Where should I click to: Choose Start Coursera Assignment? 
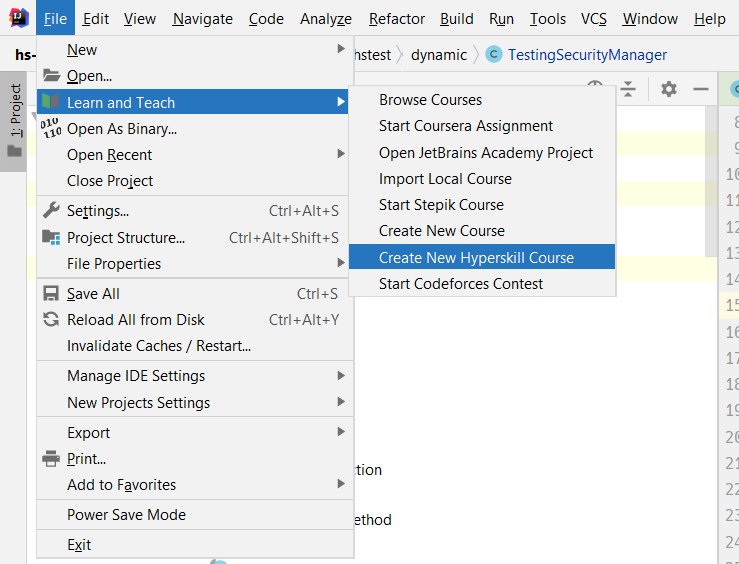tap(482, 126)
